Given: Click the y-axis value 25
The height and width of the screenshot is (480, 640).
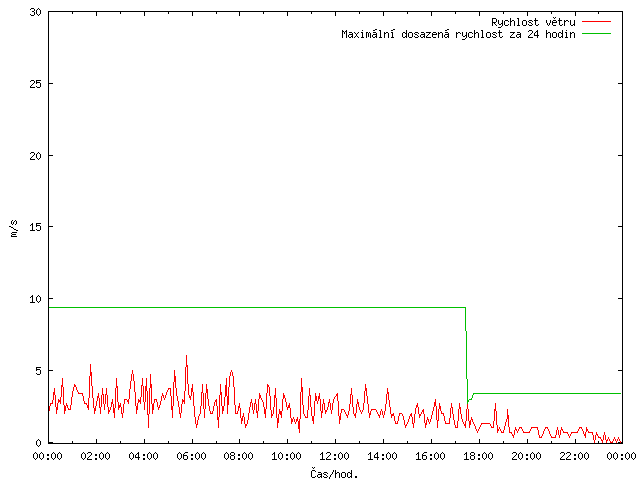Looking at the screenshot, I should point(36,84).
